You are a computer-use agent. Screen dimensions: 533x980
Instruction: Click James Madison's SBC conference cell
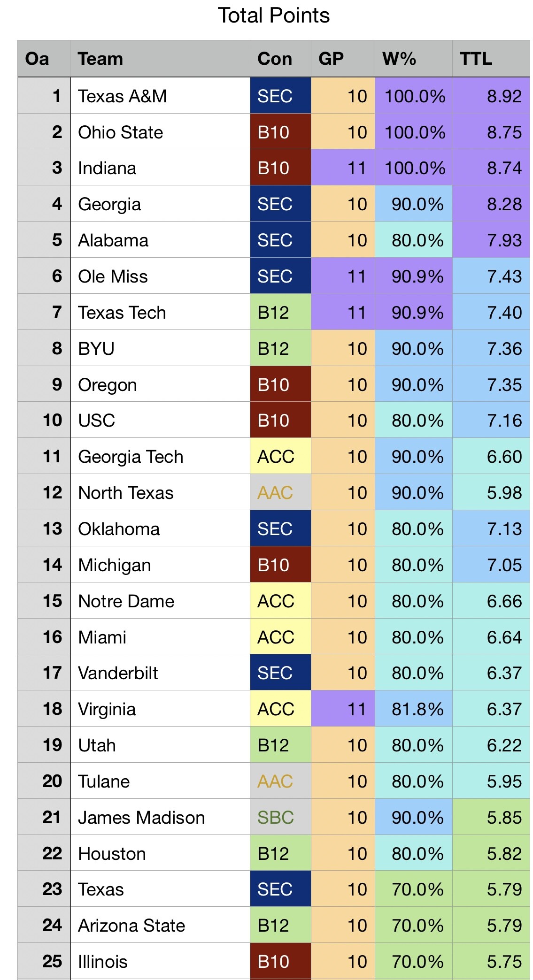click(x=280, y=817)
